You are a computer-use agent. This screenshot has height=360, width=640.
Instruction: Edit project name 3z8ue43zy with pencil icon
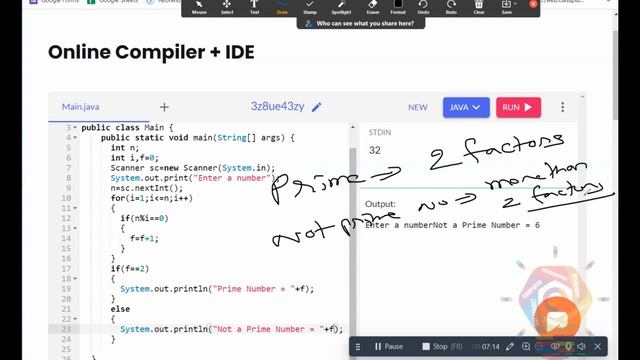coord(316,107)
